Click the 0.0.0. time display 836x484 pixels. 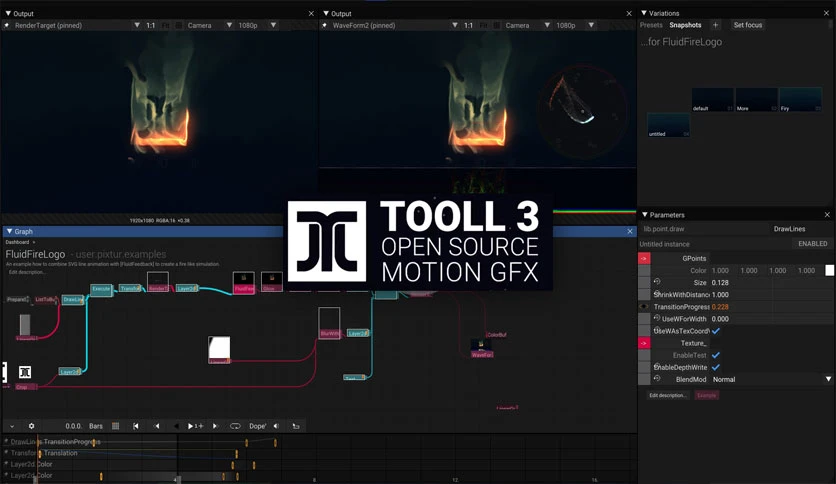(74, 426)
